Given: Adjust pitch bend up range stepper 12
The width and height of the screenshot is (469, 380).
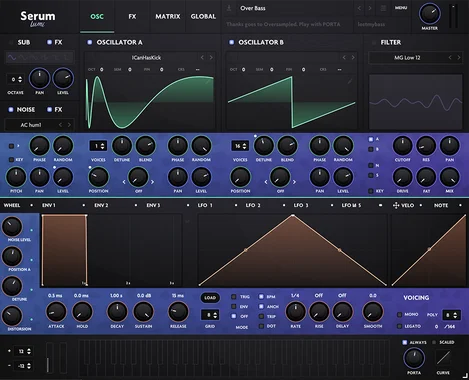Looking at the screenshot, I should click(x=23, y=351).
